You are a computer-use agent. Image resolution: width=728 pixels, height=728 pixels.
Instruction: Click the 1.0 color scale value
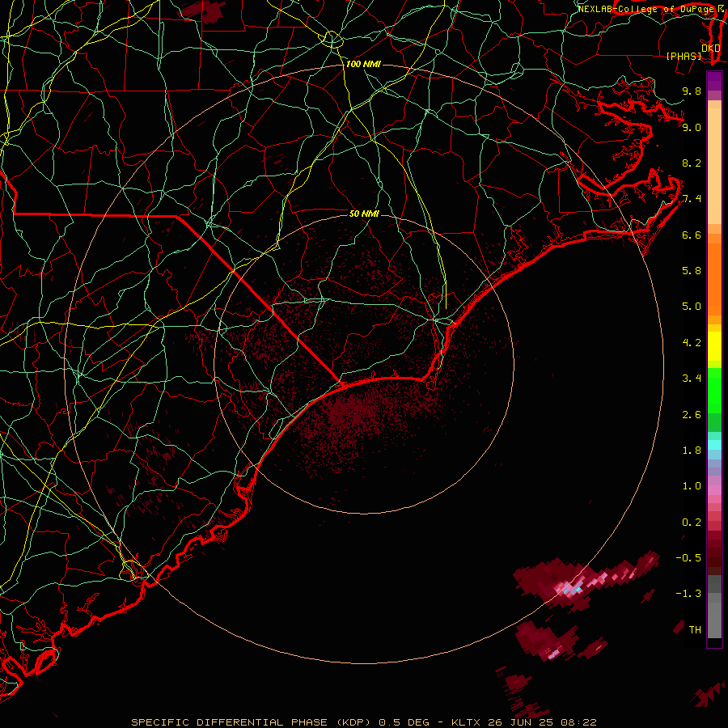coord(692,486)
